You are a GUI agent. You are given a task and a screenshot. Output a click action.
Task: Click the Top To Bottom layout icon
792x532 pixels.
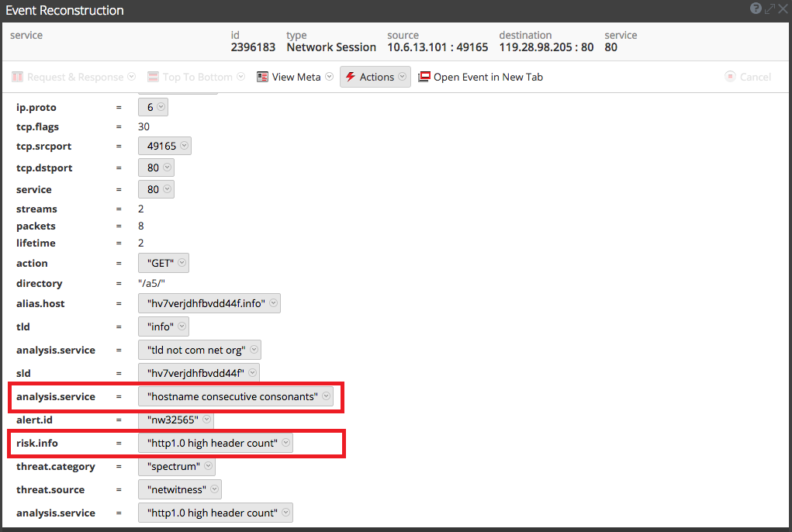click(153, 77)
